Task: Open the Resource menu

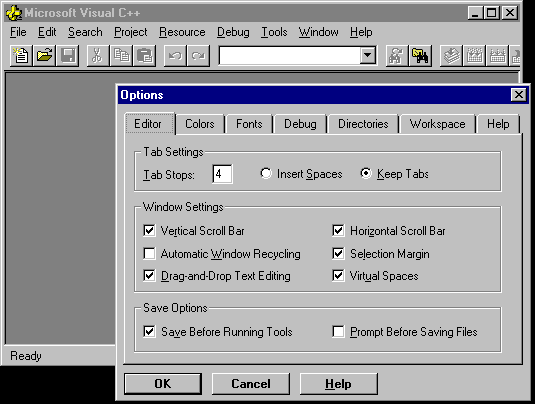Action: pos(182,32)
